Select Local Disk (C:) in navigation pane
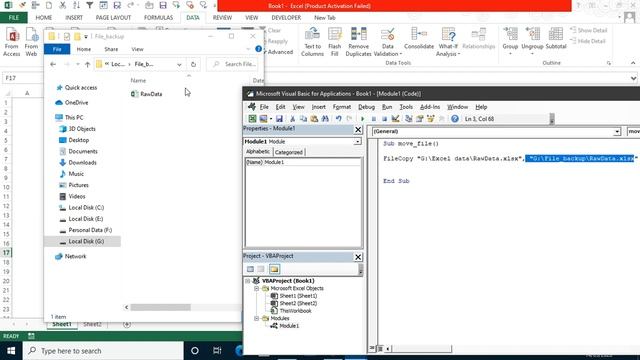This screenshot has width=640, height=360. (x=86, y=208)
